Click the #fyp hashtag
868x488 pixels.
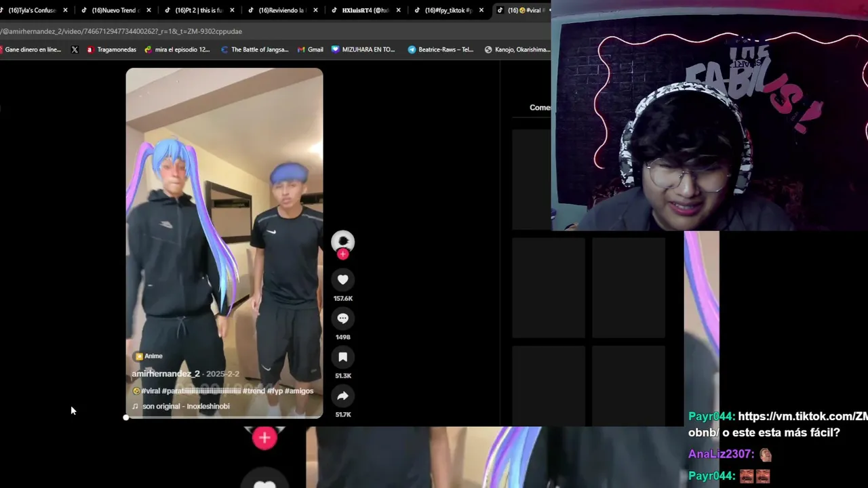pyautogui.click(x=275, y=391)
